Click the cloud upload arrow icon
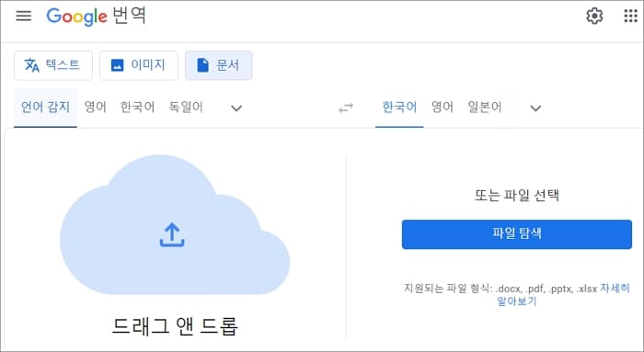 tap(172, 234)
